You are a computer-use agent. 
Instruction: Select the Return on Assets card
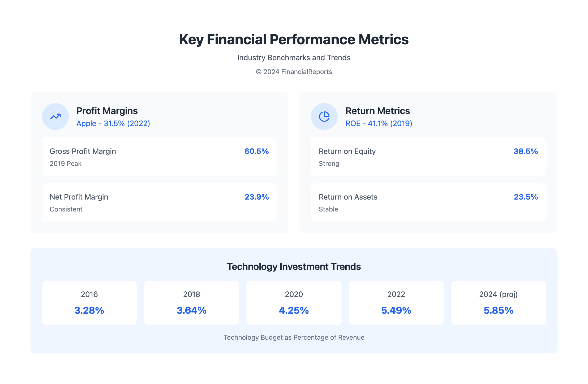(428, 202)
